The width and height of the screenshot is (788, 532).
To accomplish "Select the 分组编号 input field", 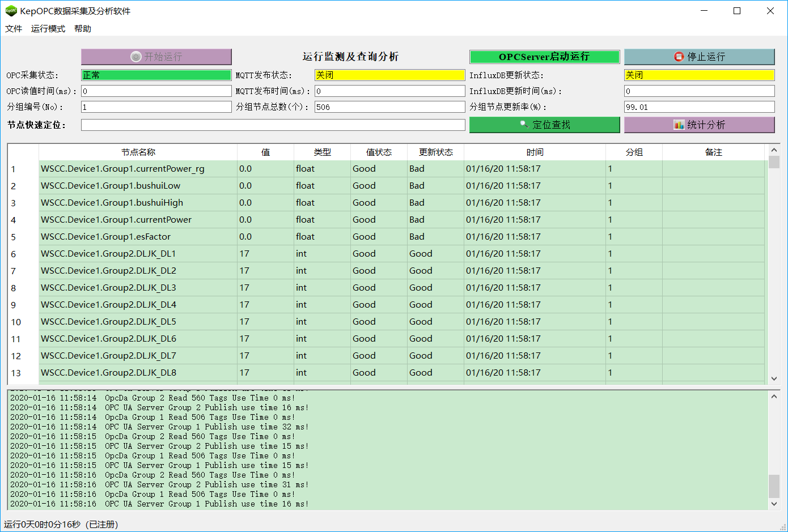I will 156,107.
